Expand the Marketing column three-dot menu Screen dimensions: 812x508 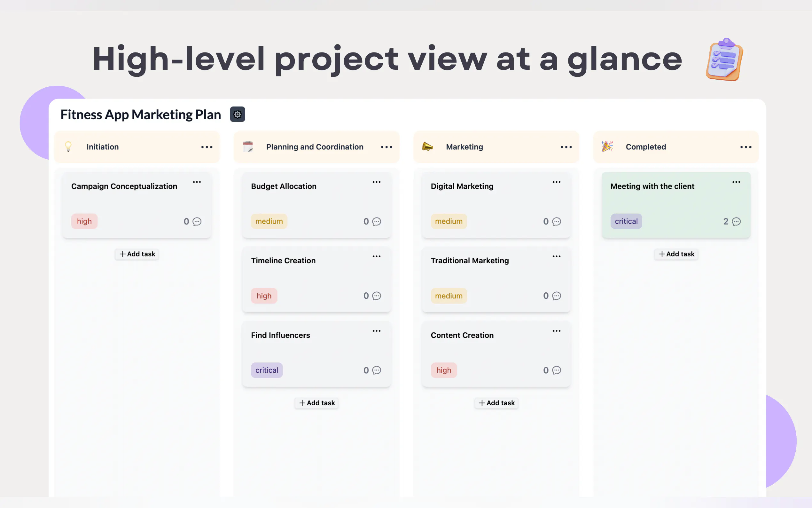[x=566, y=147]
